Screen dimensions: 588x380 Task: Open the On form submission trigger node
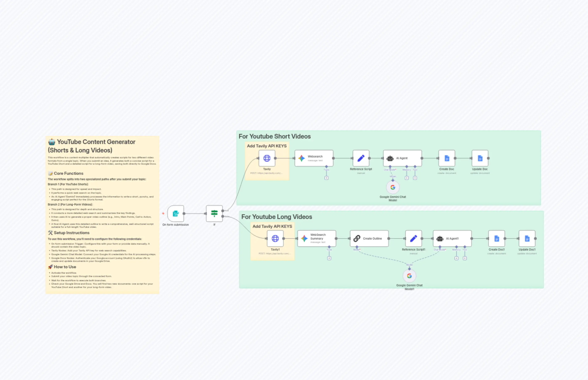tap(175, 214)
